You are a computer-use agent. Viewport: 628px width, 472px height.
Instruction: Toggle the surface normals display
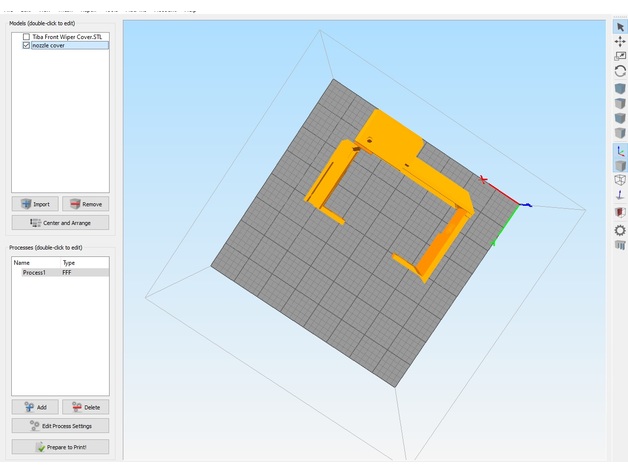(x=620, y=195)
